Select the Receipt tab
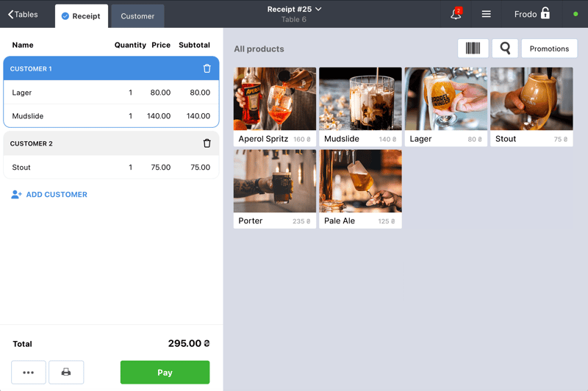Viewport: 588px width, 391px height. coord(81,16)
